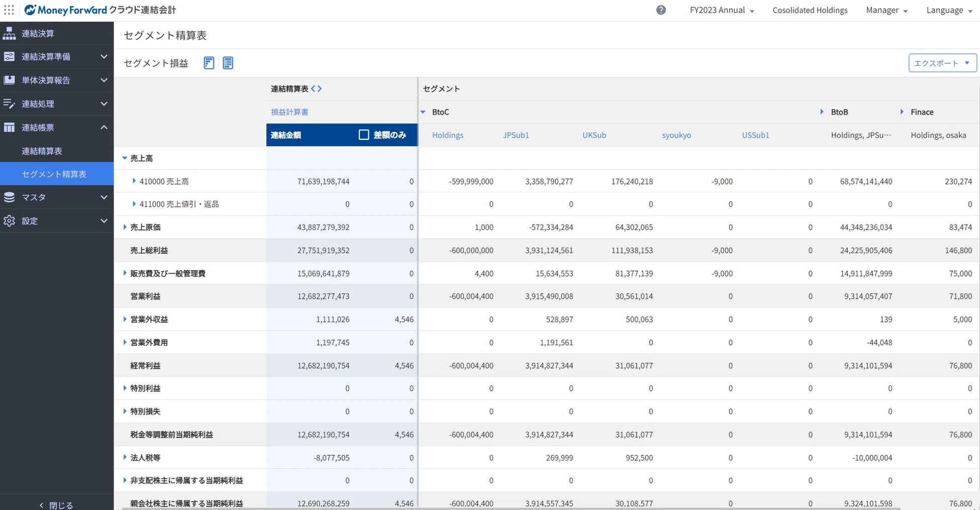
Task: Click the 連結精算表 angle brackets icon
Action: pos(316,89)
